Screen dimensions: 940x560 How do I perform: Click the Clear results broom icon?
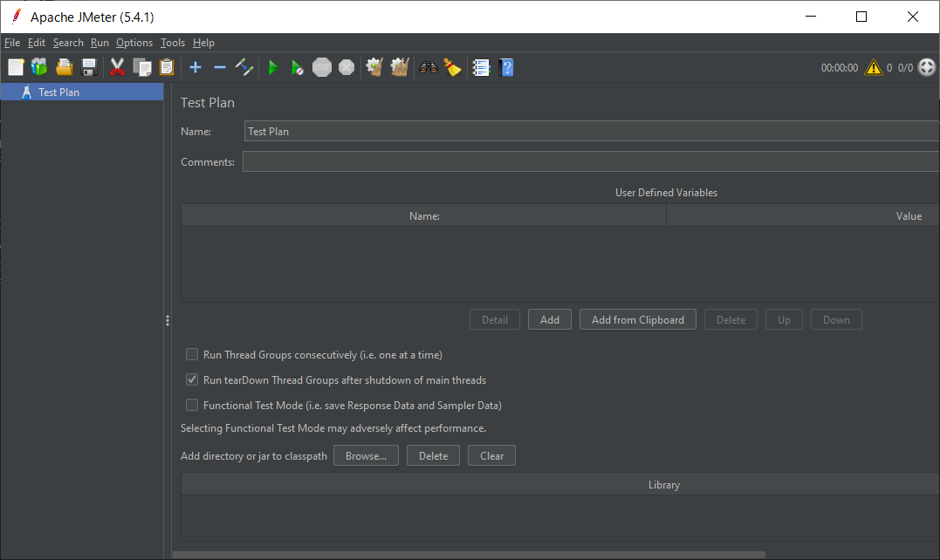pos(374,68)
